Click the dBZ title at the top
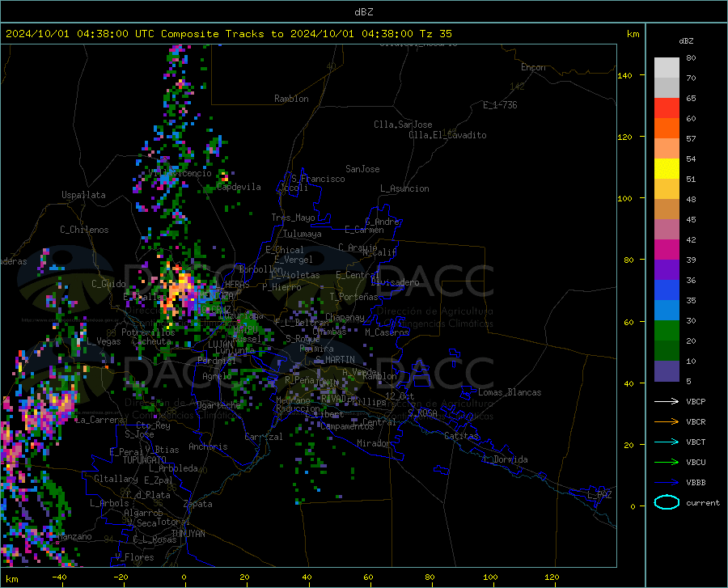This screenshot has width=728, height=588. click(x=363, y=12)
